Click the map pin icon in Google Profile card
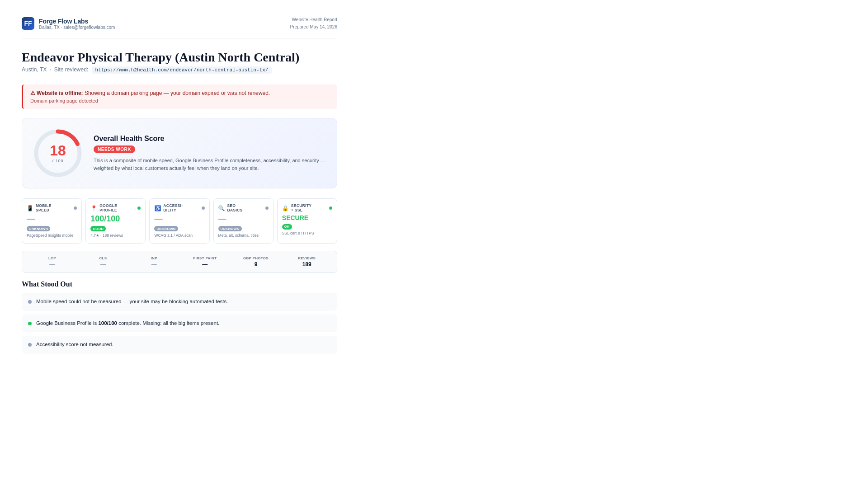The height and width of the screenshot is (488, 868). point(94,208)
